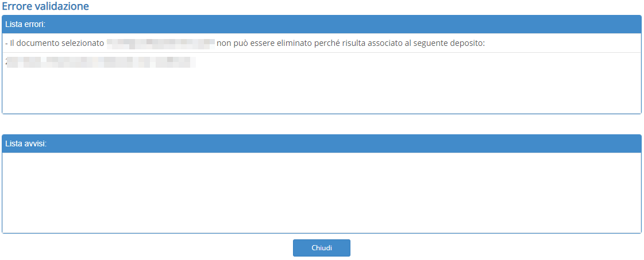Click the word 'Errore' in the title
Viewport: 644px width, 260px height.
pos(17,6)
